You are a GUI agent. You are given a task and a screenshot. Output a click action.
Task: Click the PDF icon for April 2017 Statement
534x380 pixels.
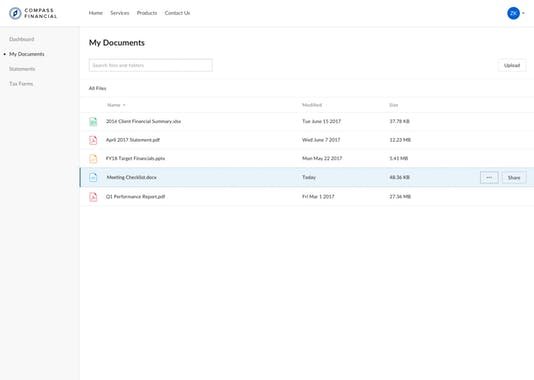(93, 140)
